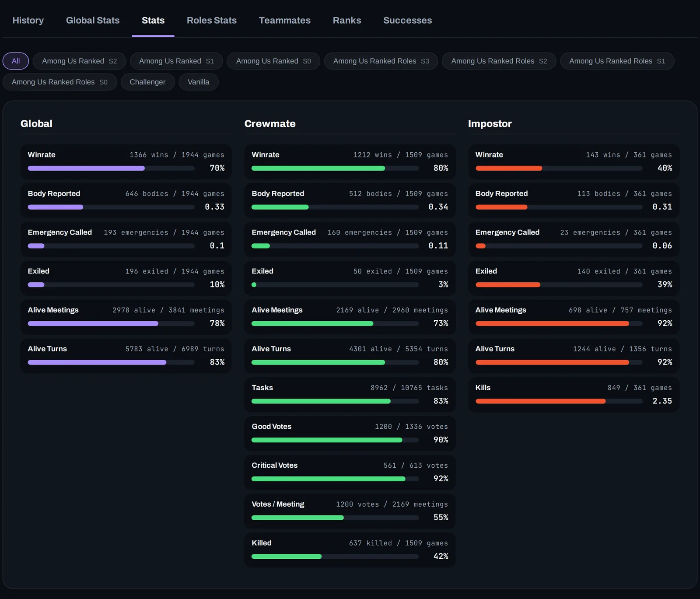Click "637 killed / 1509 games" text

point(399,543)
